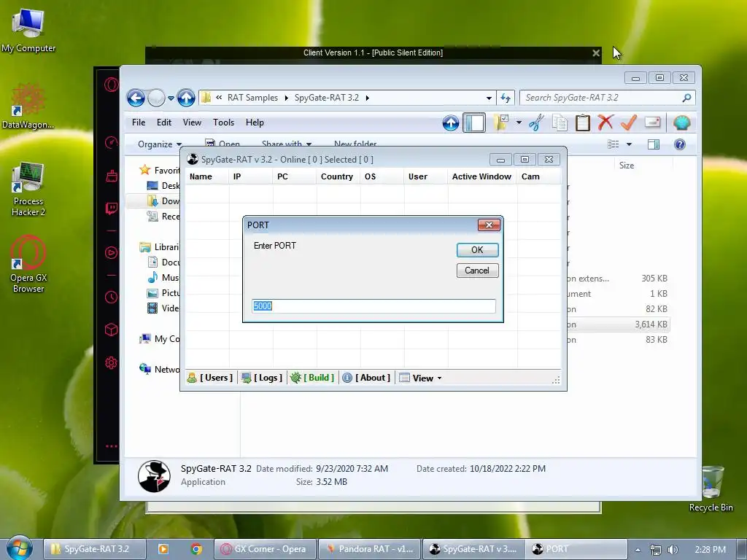Go back in the Explorer window
Viewport: 747px width, 560px height.
[x=136, y=98]
